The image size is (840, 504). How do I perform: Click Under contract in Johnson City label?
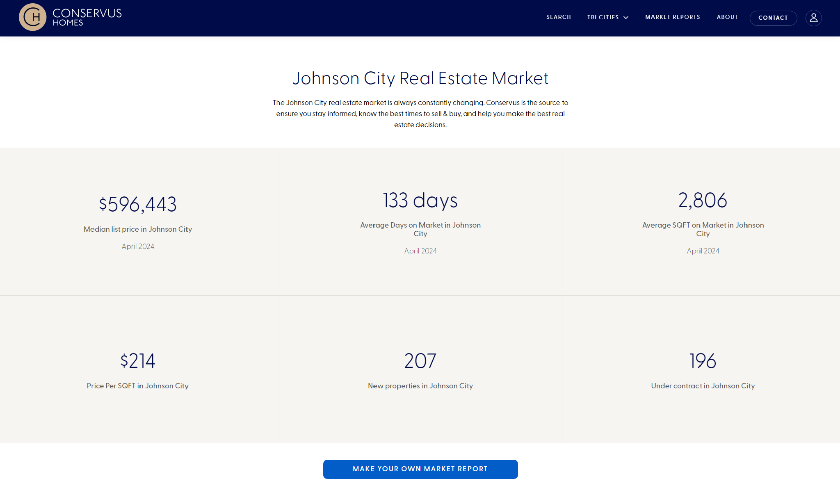tap(703, 386)
